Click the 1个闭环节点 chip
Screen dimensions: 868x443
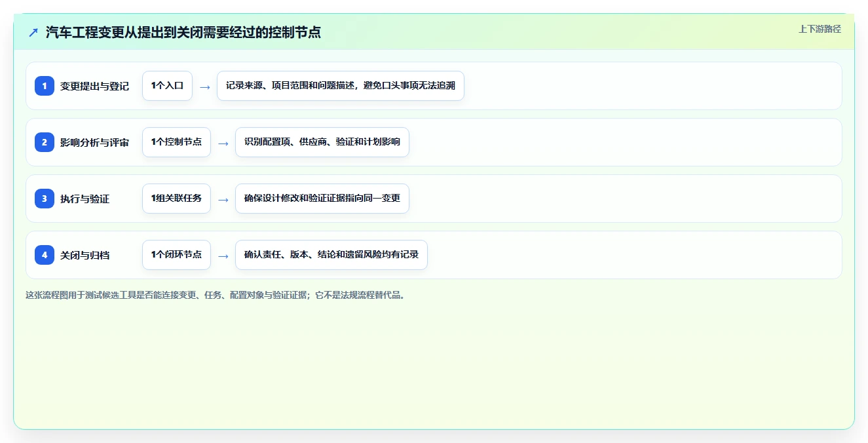[x=176, y=255]
